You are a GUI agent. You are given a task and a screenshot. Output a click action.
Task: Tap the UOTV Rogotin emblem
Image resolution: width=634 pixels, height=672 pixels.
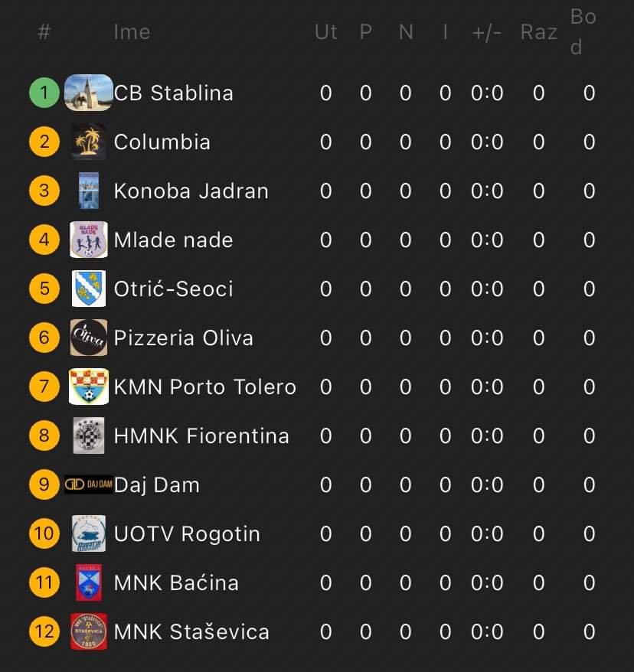point(89,533)
